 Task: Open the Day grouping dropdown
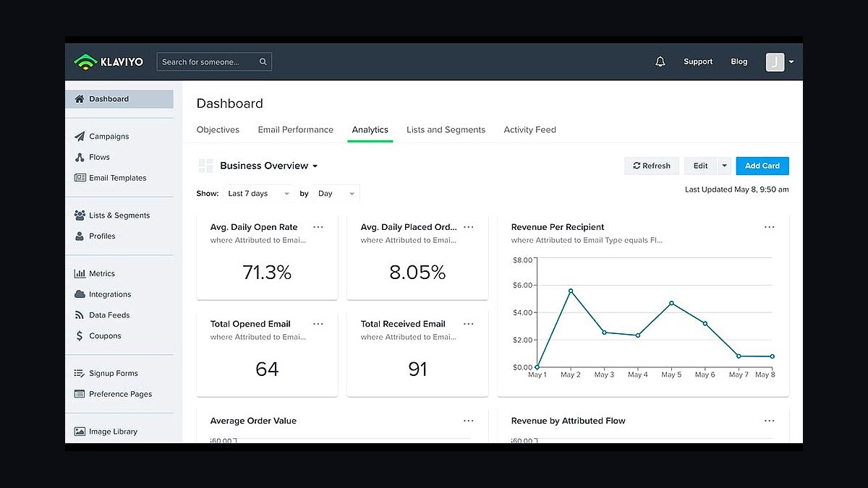click(x=336, y=194)
